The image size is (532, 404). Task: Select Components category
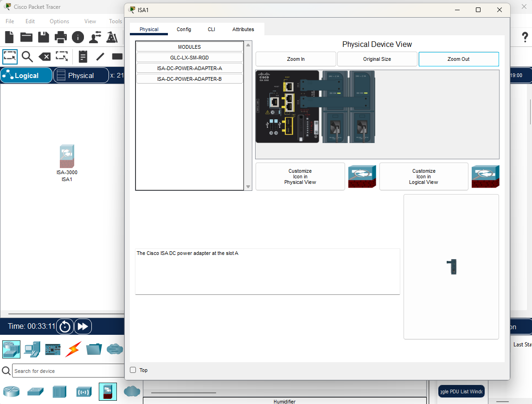[52, 349]
